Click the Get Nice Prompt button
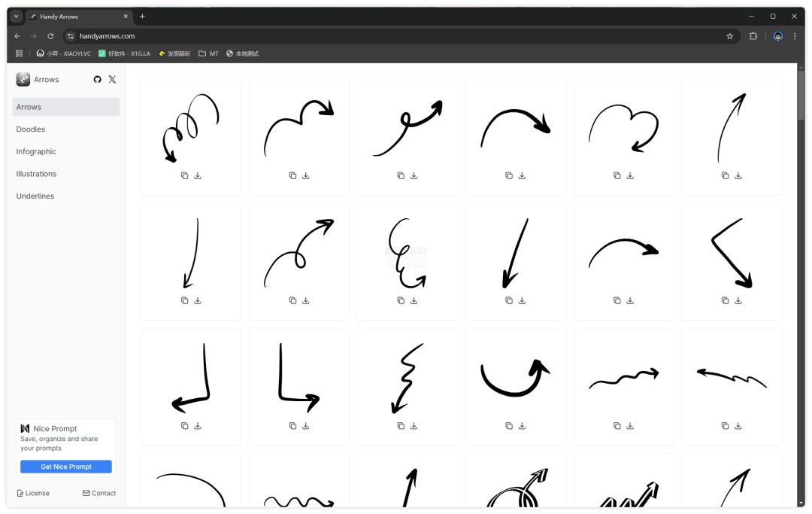The height and width of the screenshot is (514, 812). pyautogui.click(x=66, y=467)
